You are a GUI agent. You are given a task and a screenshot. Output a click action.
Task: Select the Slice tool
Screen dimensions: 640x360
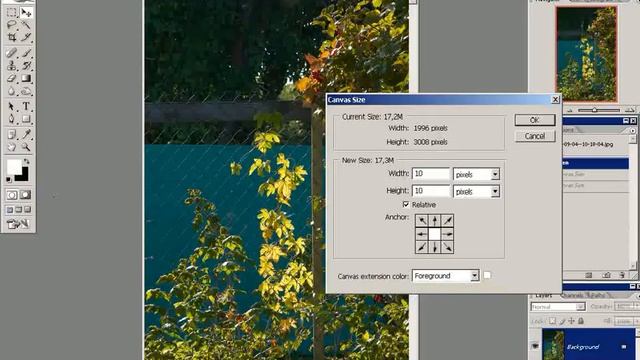point(26,37)
